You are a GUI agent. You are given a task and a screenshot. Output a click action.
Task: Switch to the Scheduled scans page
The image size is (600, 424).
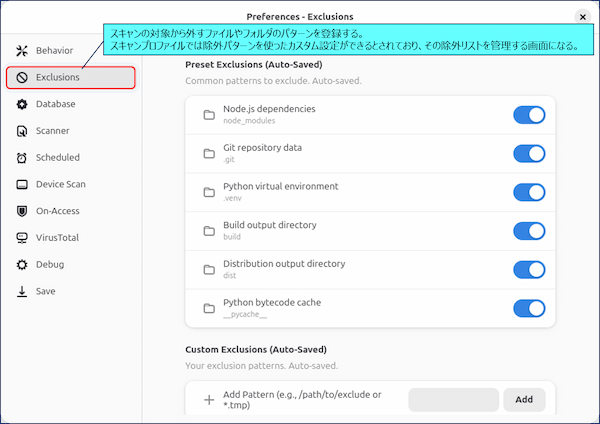click(x=71, y=158)
